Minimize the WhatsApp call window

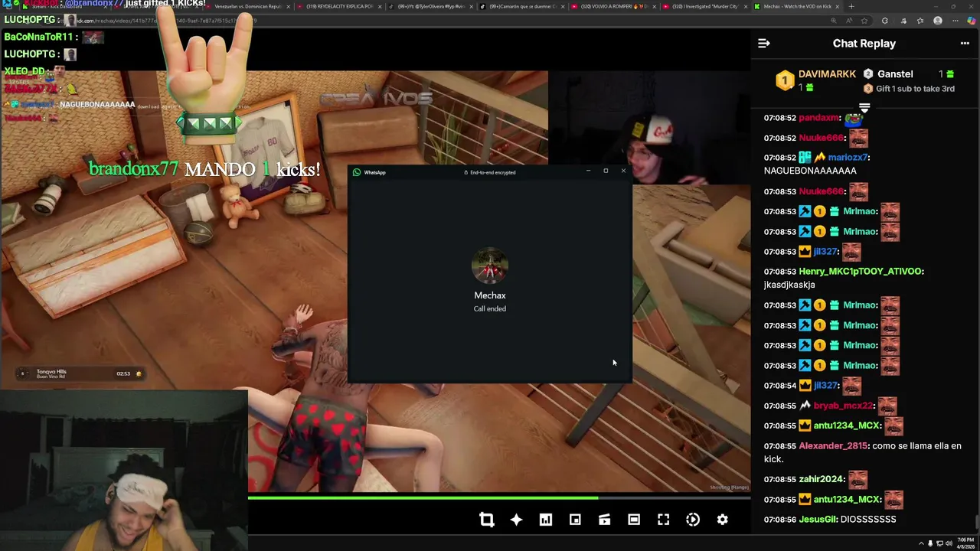tap(588, 171)
